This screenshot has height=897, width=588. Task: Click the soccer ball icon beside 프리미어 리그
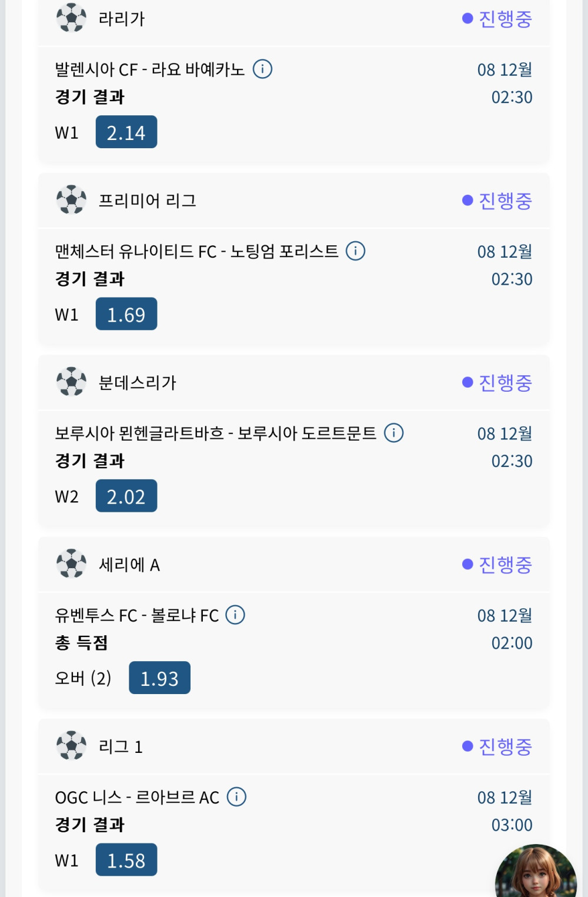coord(71,200)
